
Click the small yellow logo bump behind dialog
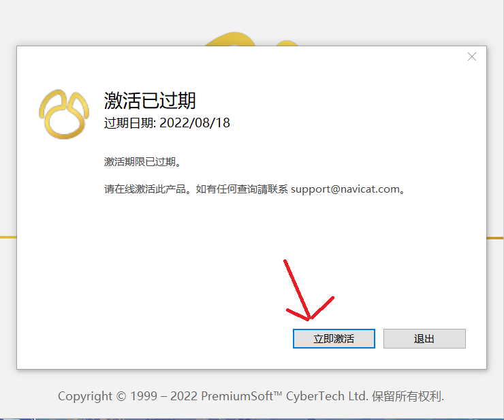(x=287, y=43)
